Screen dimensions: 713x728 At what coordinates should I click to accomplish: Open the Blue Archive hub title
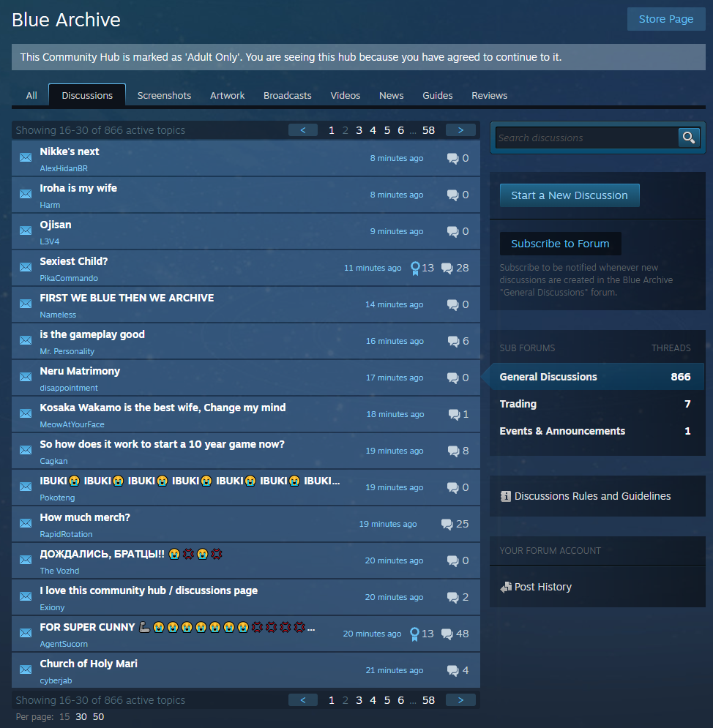click(66, 20)
